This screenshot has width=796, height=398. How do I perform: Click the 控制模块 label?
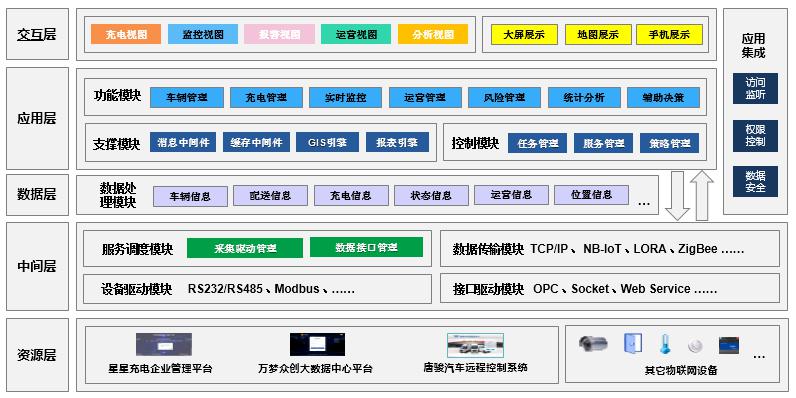[x=475, y=144]
